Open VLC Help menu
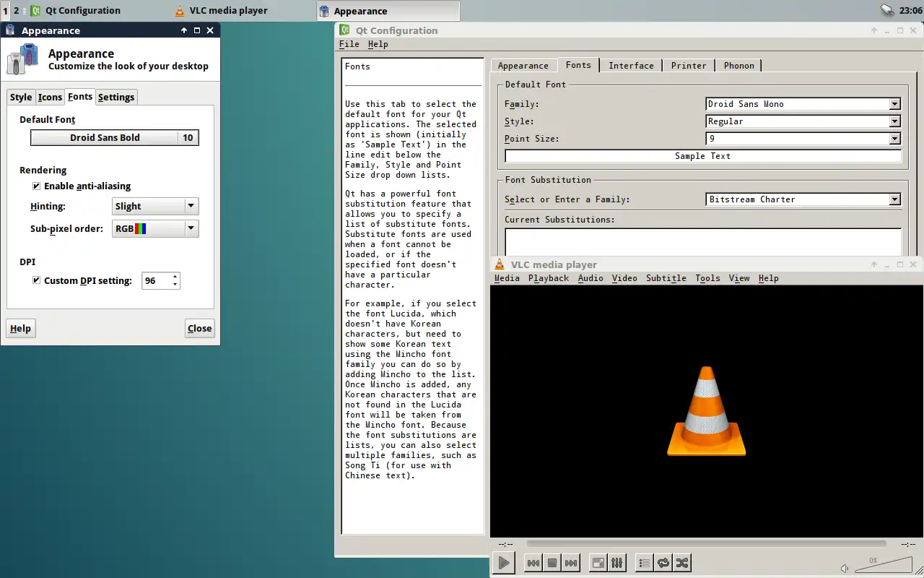924x578 pixels. pos(769,278)
